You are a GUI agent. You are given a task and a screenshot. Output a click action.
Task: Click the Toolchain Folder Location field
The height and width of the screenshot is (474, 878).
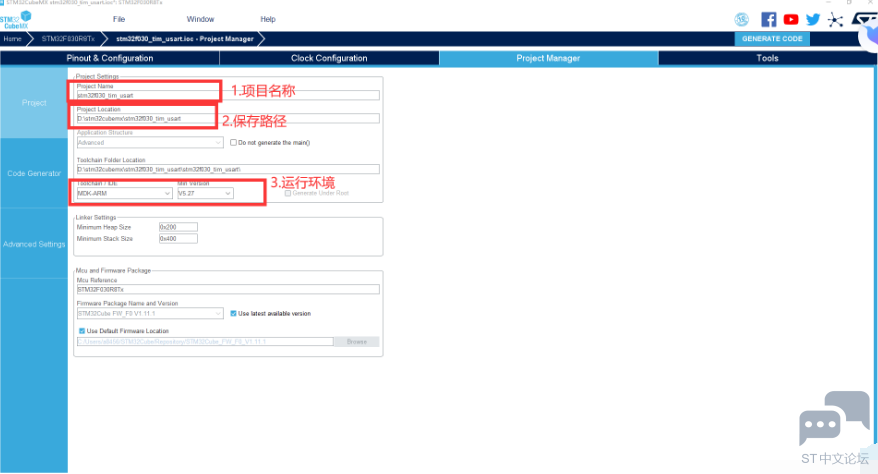[228, 169]
